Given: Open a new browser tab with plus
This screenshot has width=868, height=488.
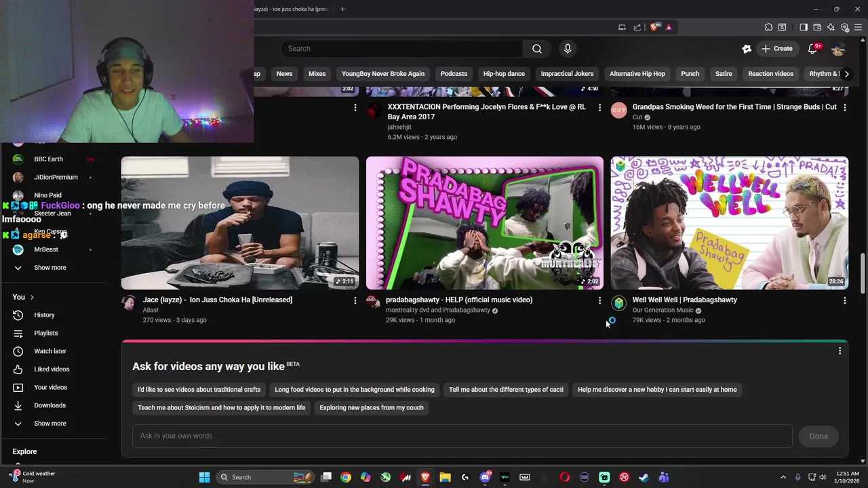Looking at the screenshot, I should point(342,9).
